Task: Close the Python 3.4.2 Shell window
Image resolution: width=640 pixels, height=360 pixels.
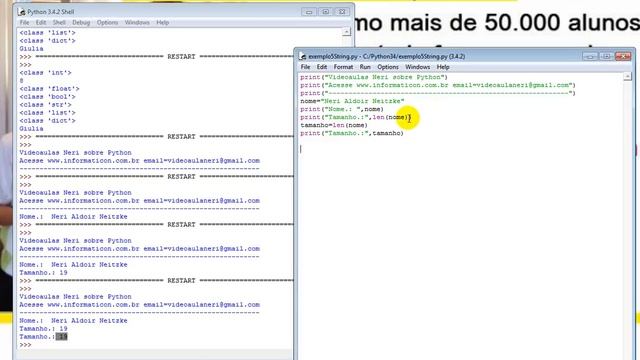Action: click(x=342, y=12)
